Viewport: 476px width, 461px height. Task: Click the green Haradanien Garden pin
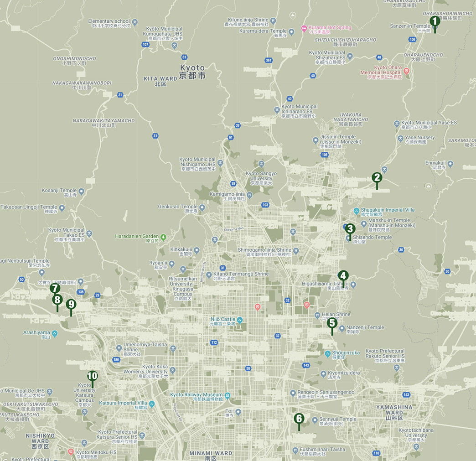(x=163, y=237)
